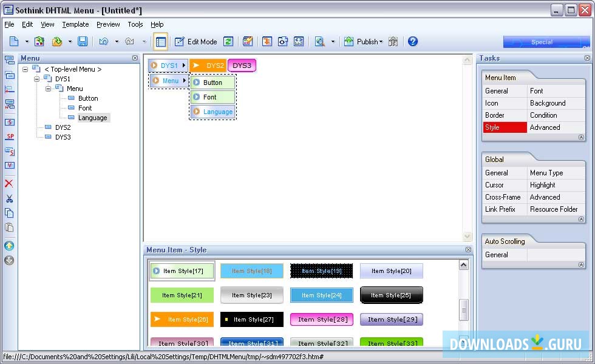Click the New file toolbar icon
This screenshot has height=364, width=595.
(x=14, y=41)
